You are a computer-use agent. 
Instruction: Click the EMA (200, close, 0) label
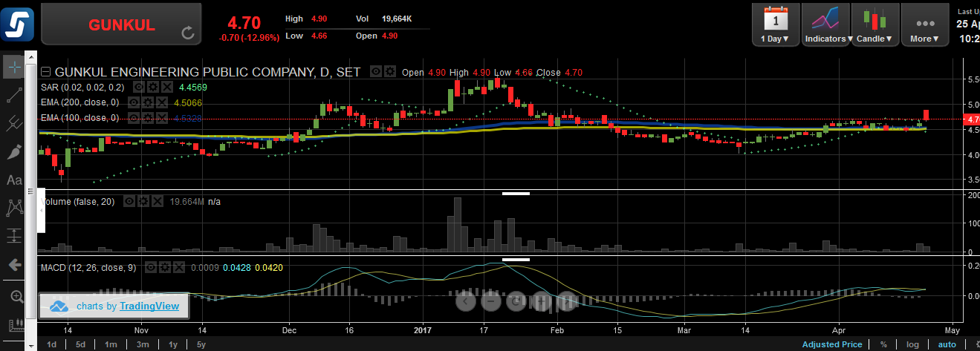80,102
